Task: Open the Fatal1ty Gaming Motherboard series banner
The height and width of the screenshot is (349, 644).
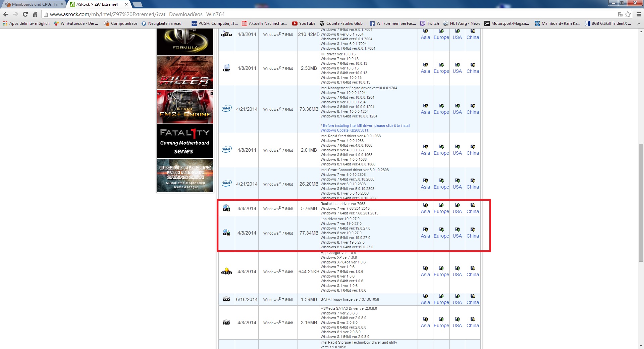Action: click(x=185, y=141)
